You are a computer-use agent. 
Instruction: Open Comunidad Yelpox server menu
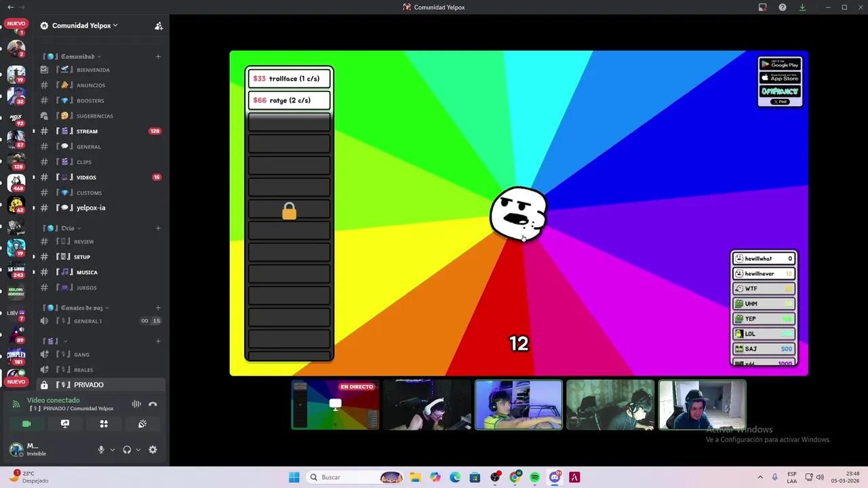[85, 26]
